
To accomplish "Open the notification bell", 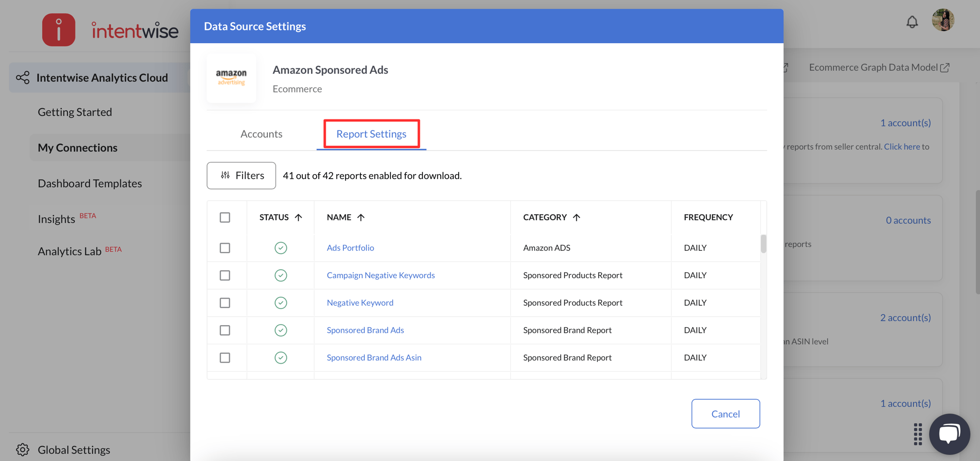I will pos(912,21).
